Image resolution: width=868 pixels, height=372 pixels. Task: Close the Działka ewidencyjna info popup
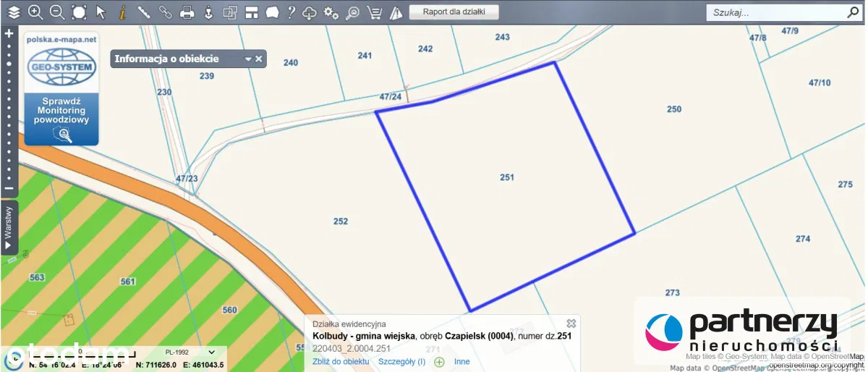click(571, 324)
